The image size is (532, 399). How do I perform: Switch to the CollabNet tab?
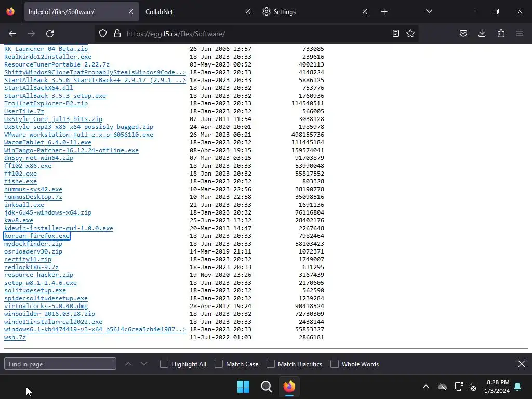click(x=198, y=12)
